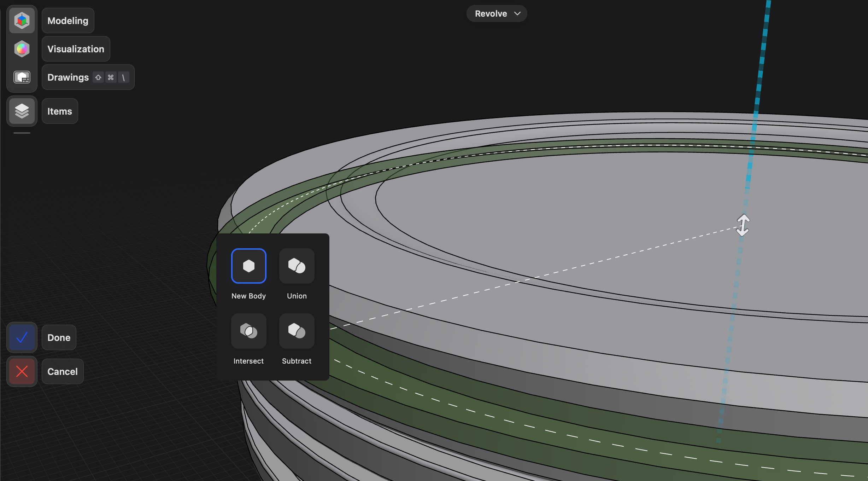Confirm with the blue checkmark icon
The image size is (868, 481).
coord(22,337)
